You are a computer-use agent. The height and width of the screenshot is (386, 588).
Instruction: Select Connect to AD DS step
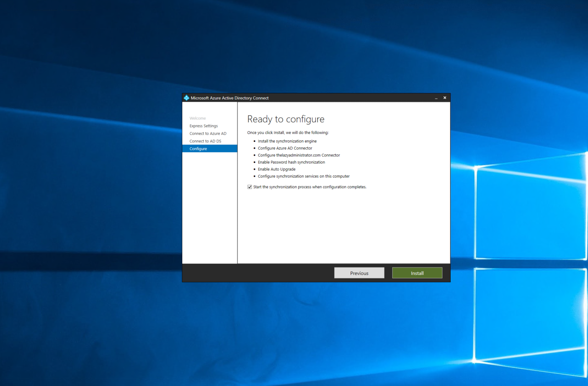[x=205, y=141]
